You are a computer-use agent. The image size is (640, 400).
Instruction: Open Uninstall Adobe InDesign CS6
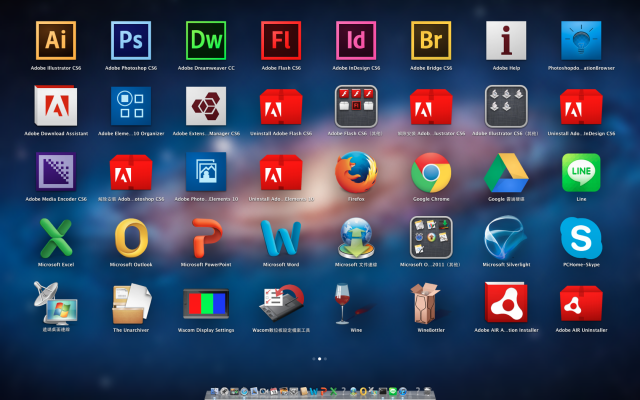581,107
